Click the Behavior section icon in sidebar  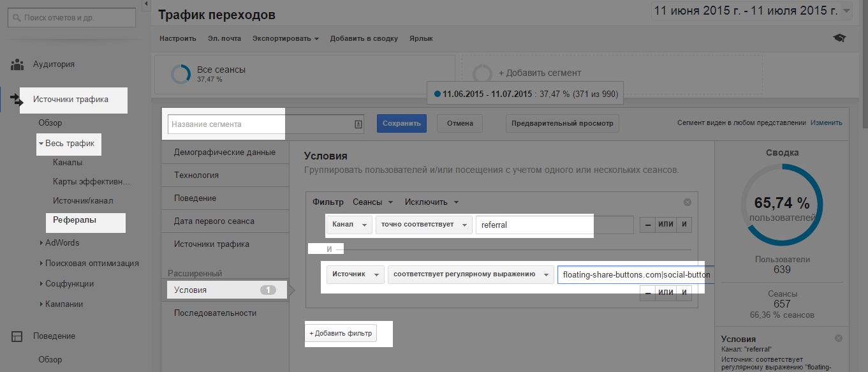pyautogui.click(x=17, y=336)
